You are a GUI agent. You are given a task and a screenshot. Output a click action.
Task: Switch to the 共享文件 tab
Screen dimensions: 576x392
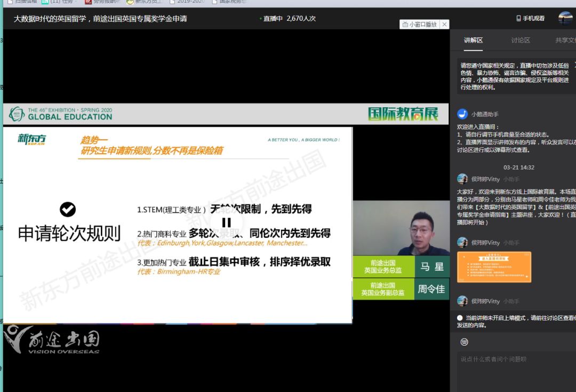(x=565, y=41)
